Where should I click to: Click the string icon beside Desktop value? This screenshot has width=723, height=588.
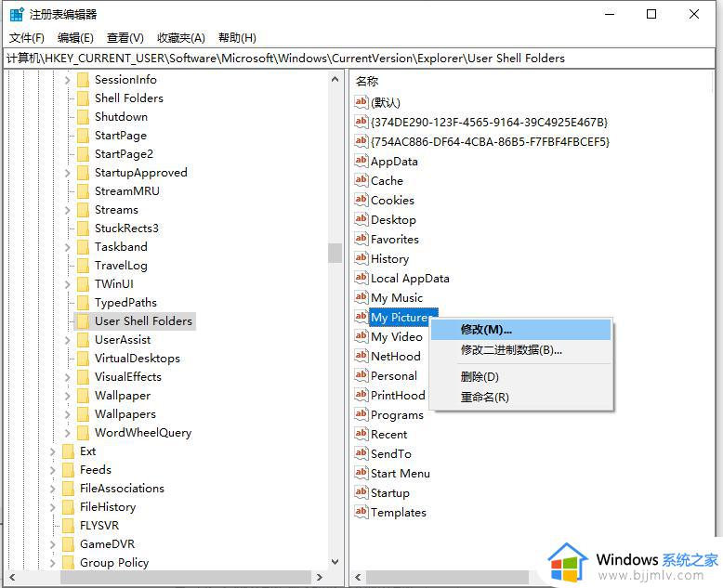[361, 219]
